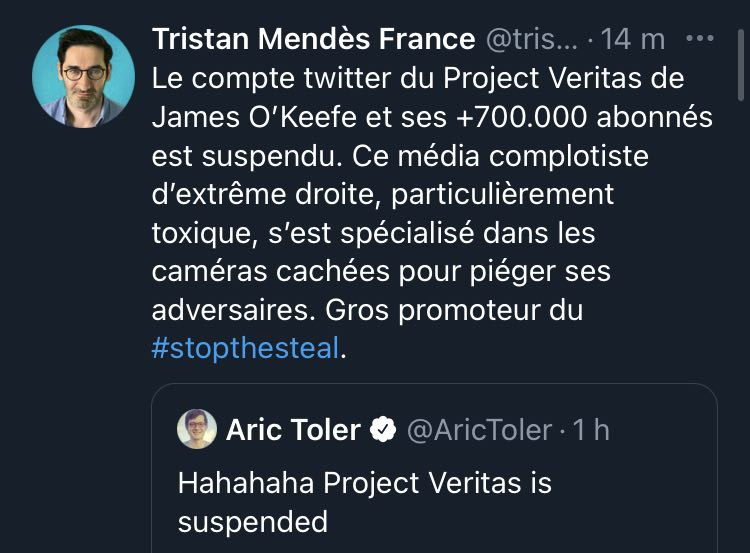Click Aric Toler's verified badge
Image resolution: width=750 pixels, height=553 pixels.
click(381, 430)
